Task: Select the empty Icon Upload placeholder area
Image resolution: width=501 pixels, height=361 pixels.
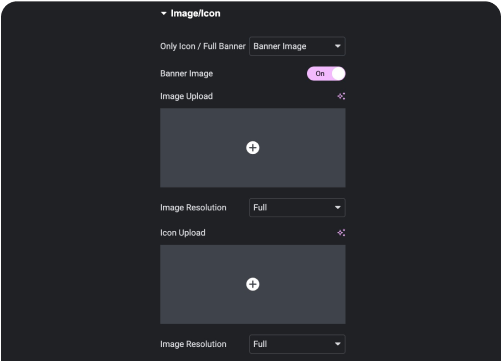Action: click(x=253, y=284)
